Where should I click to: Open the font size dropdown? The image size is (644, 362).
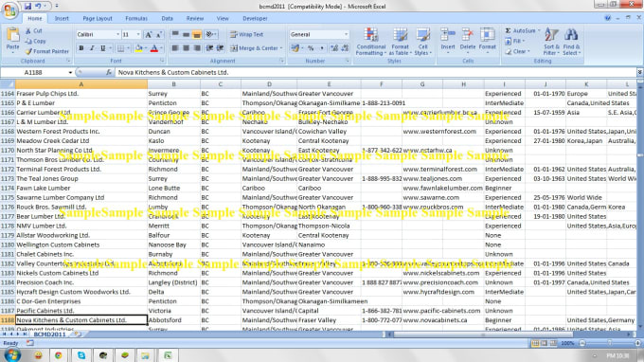[138, 34]
